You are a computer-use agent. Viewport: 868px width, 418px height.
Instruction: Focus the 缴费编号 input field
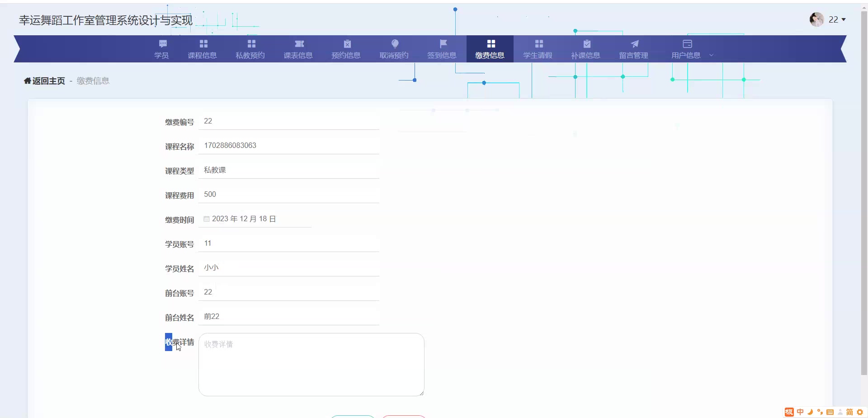click(289, 121)
